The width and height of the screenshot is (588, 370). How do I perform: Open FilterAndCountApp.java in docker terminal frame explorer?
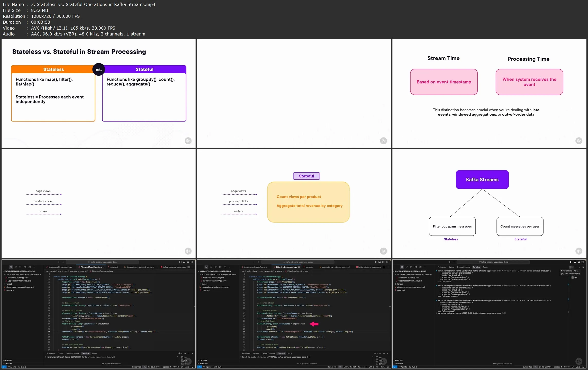(409, 278)
